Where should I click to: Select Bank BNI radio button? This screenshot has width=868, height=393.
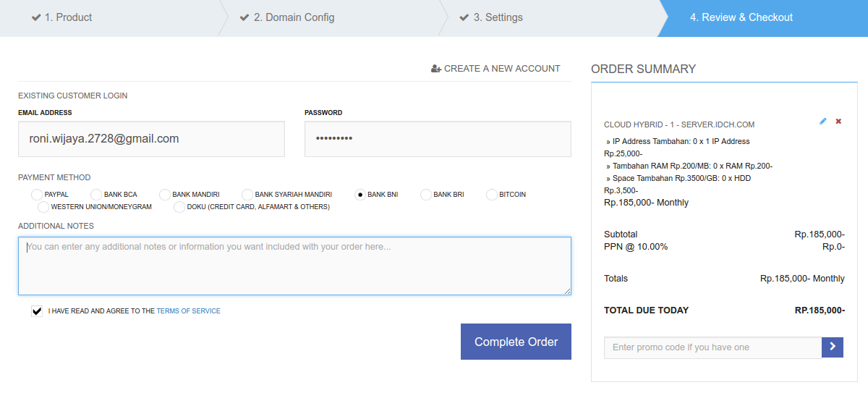pos(360,195)
